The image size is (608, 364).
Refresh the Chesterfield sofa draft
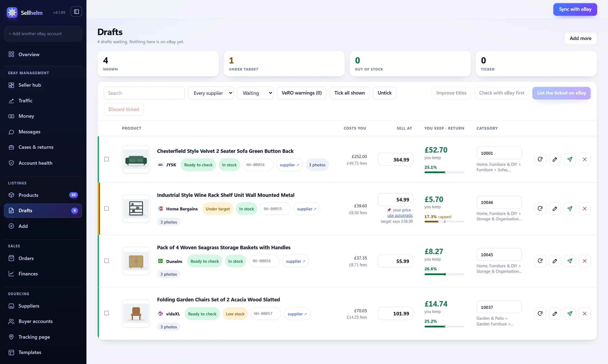pyautogui.click(x=540, y=159)
